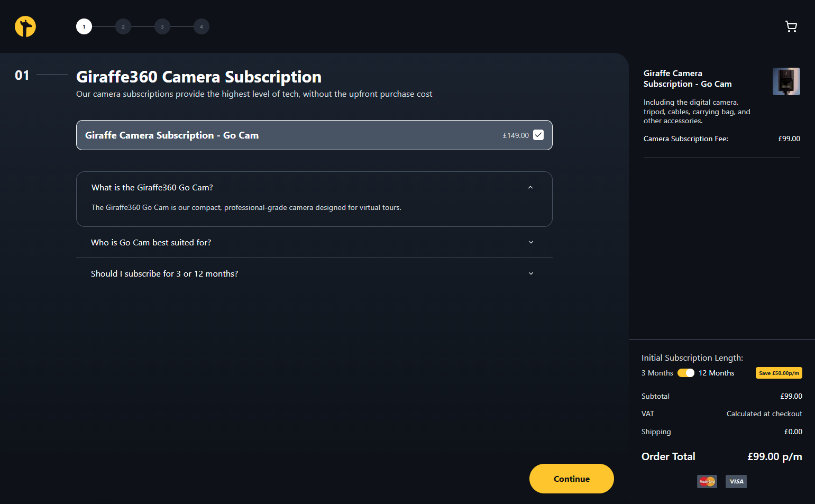Click the Mastercard payment icon

707,481
